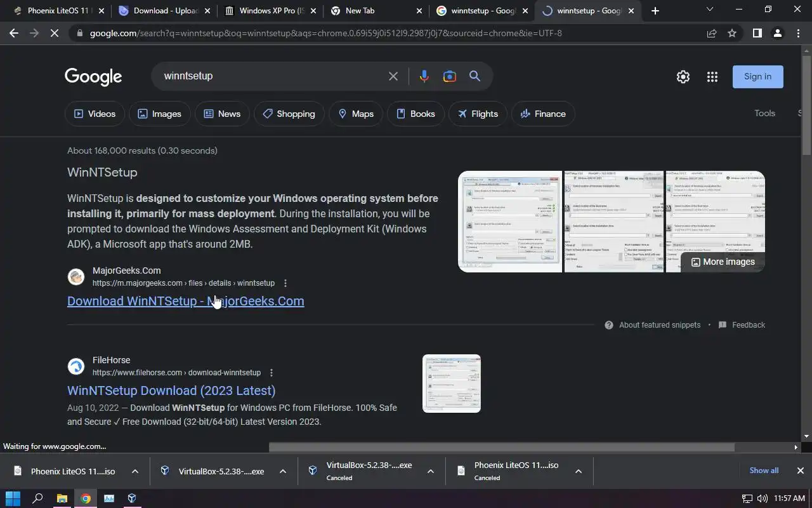812x508 pixels.
Task: Open more options for FileHorse result
Action: point(272,373)
